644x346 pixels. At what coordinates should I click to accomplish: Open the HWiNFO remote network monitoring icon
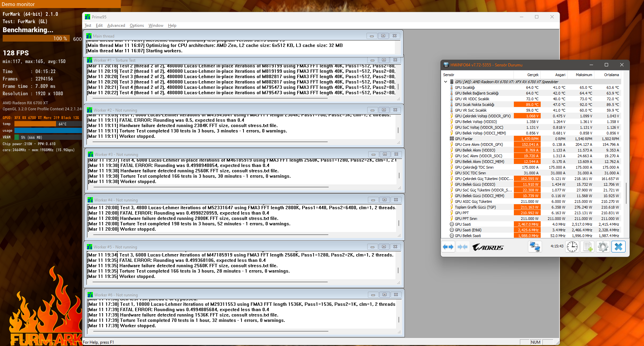(535, 247)
